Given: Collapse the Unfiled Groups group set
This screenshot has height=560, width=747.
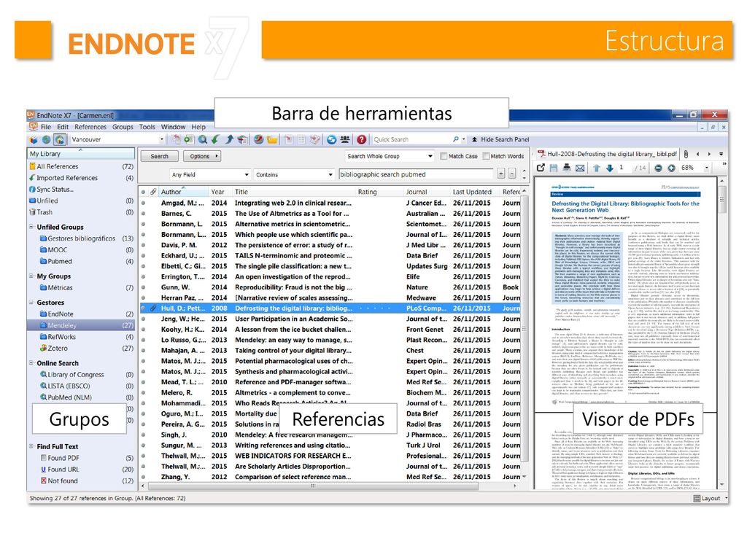Looking at the screenshot, I should 31,227.
